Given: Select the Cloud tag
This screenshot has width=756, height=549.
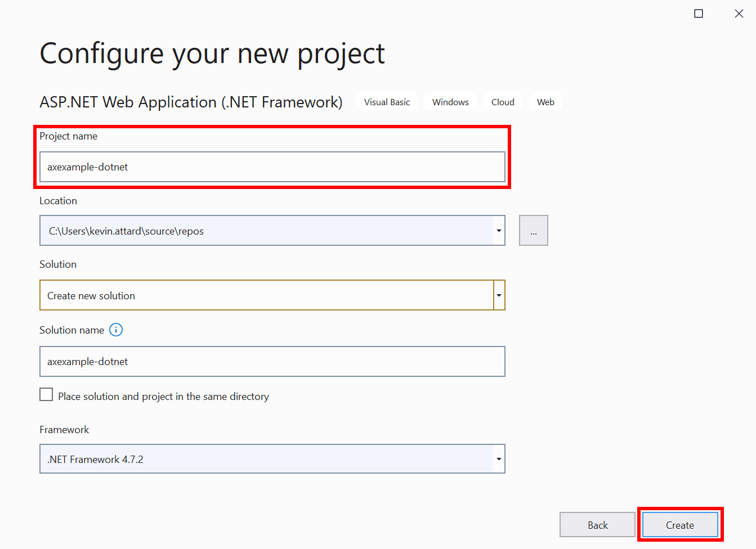Looking at the screenshot, I should 503,102.
